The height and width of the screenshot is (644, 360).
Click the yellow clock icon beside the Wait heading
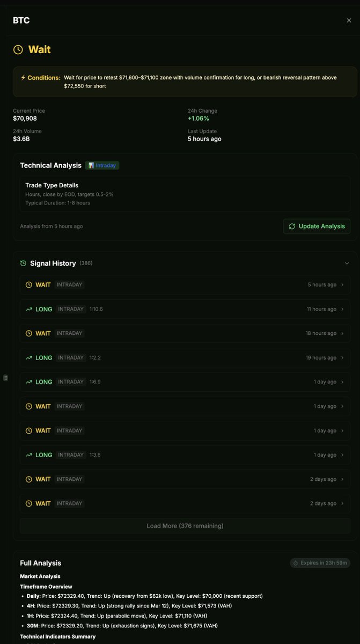pos(18,49)
